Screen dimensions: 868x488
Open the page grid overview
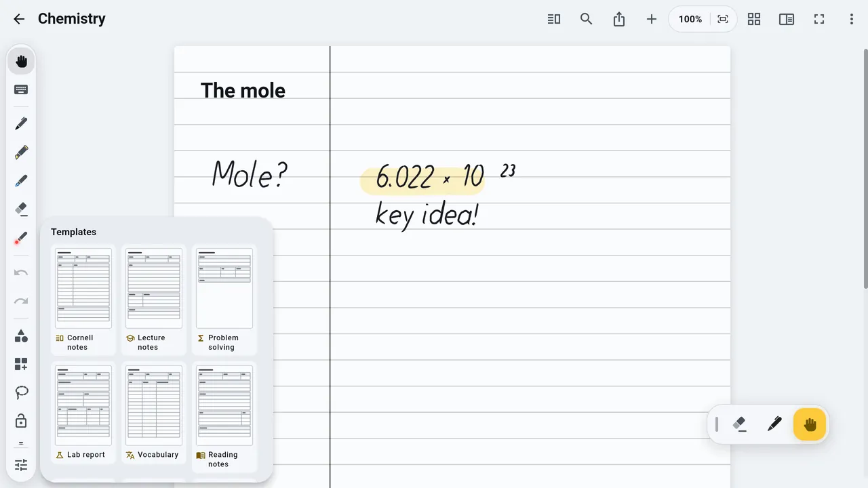[754, 19]
